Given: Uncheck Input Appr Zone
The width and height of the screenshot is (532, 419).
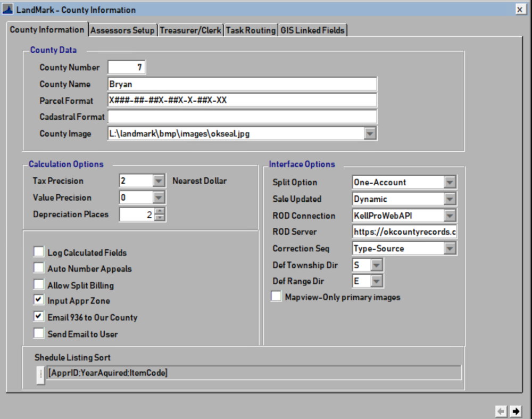Looking at the screenshot, I should tap(38, 299).
